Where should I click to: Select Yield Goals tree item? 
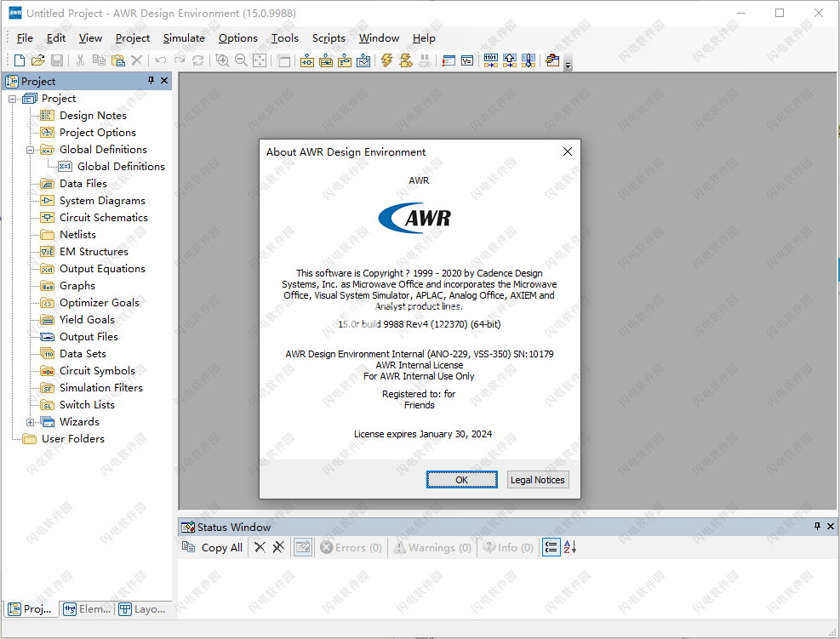click(x=87, y=320)
